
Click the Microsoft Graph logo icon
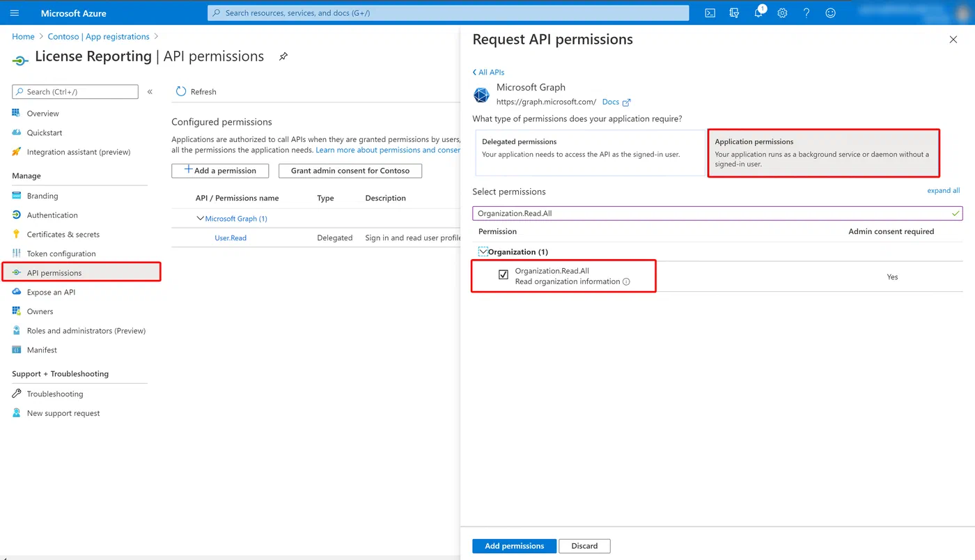(x=481, y=95)
